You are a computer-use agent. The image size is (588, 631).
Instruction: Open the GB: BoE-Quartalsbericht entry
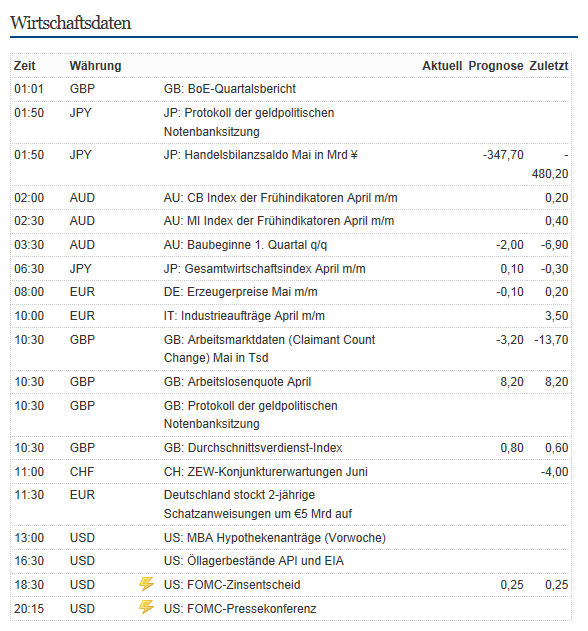pyautogui.click(x=230, y=89)
